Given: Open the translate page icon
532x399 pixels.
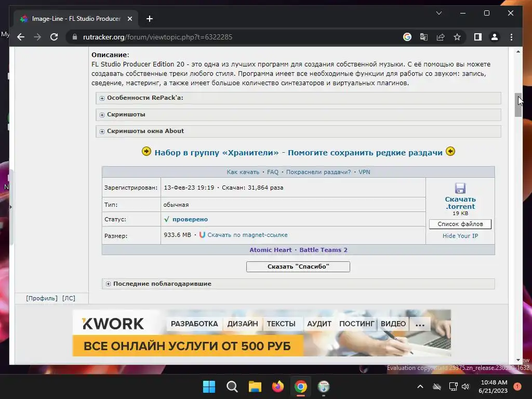Looking at the screenshot, I should 424,37.
